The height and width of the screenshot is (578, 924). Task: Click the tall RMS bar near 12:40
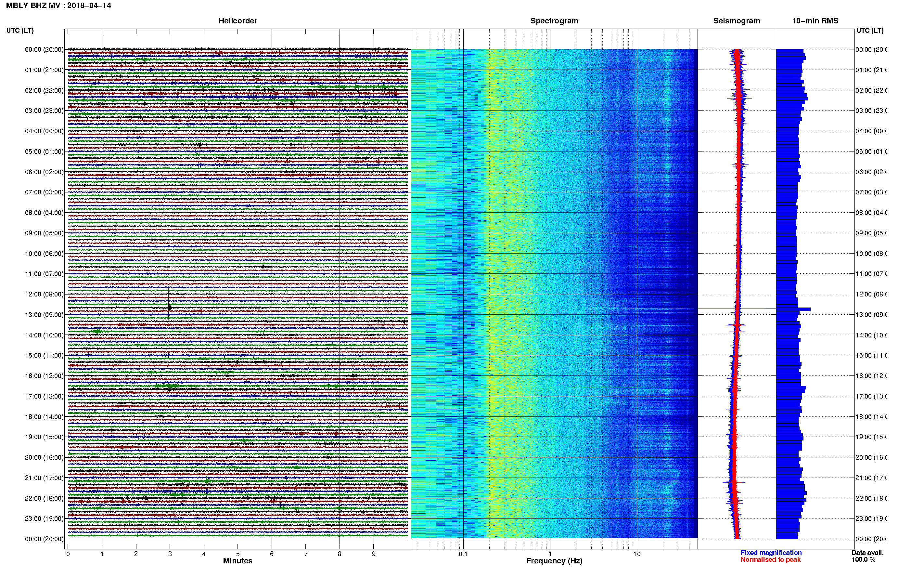793,309
